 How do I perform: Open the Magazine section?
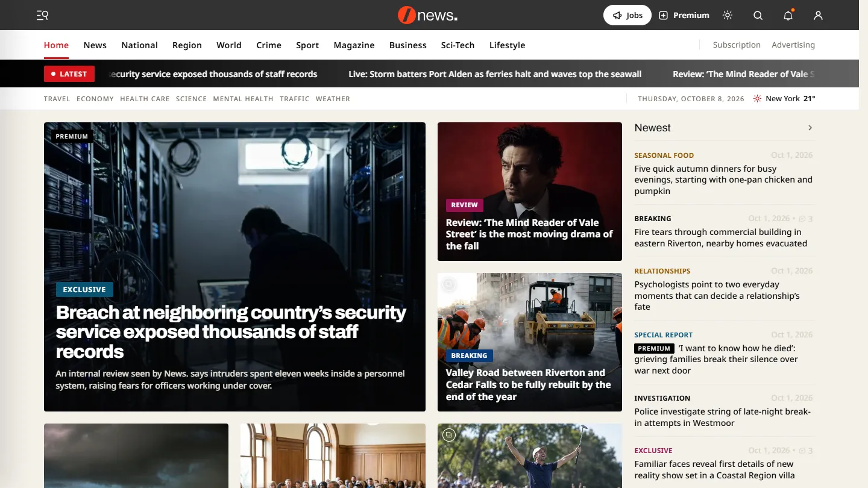pos(354,45)
